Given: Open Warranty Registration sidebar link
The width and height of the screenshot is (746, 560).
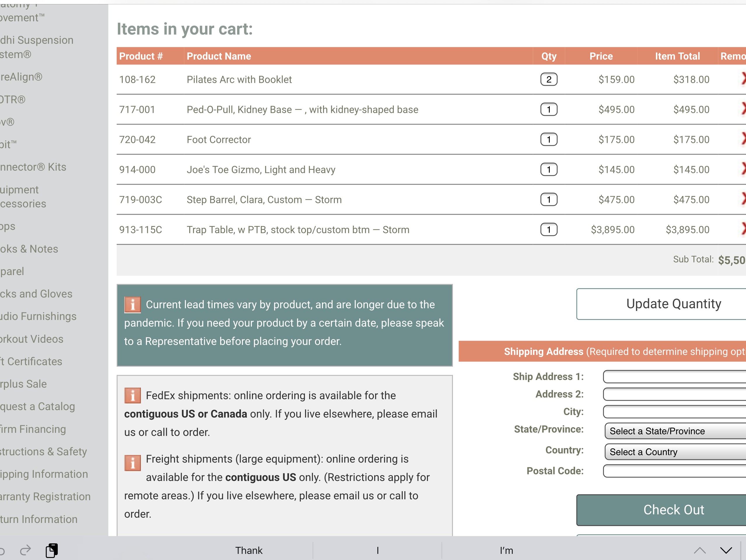Looking at the screenshot, I should point(45,497).
